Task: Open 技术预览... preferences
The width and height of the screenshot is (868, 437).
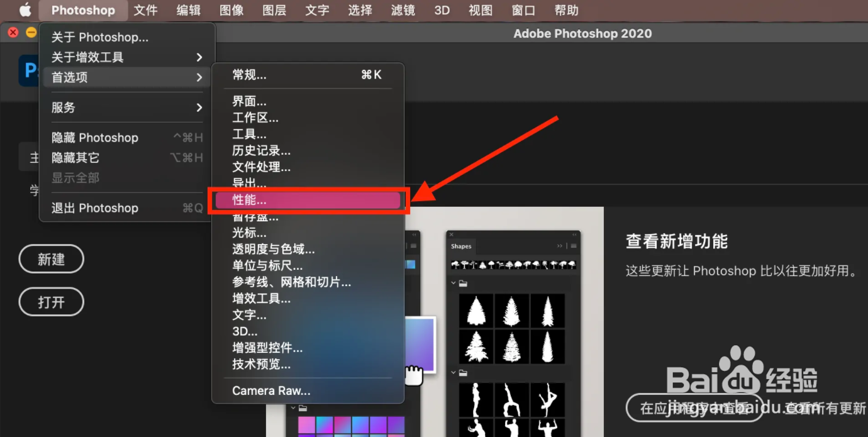Action: [x=308, y=364]
